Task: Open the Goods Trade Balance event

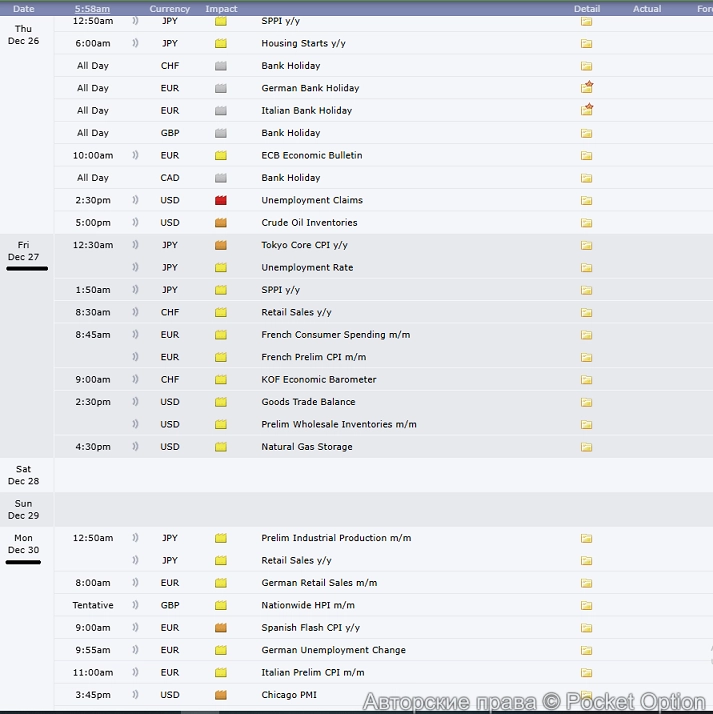Action: click(x=308, y=402)
